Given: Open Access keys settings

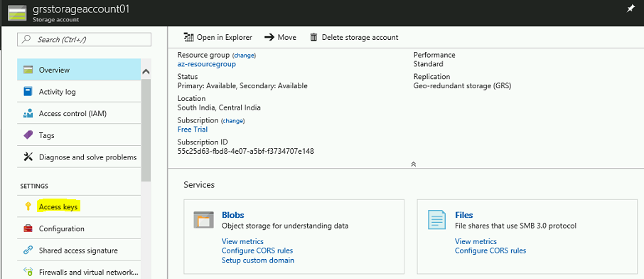Looking at the screenshot, I should coord(79,206).
